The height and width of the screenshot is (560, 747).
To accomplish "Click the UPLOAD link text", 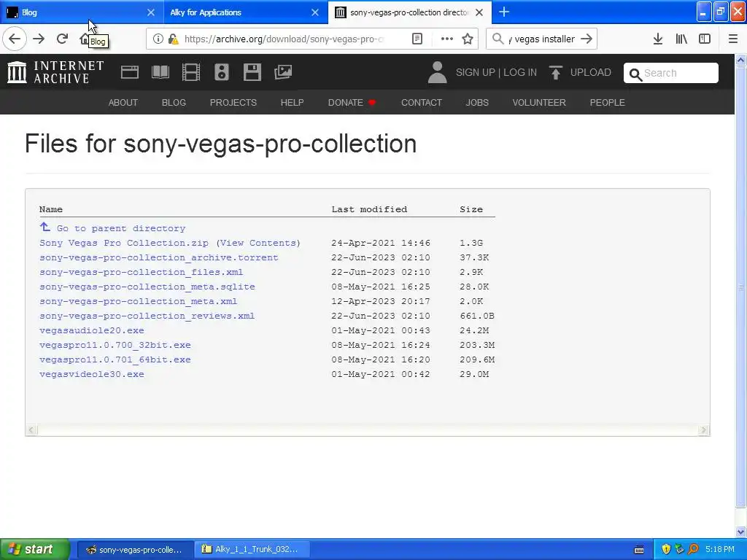I will point(591,72).
